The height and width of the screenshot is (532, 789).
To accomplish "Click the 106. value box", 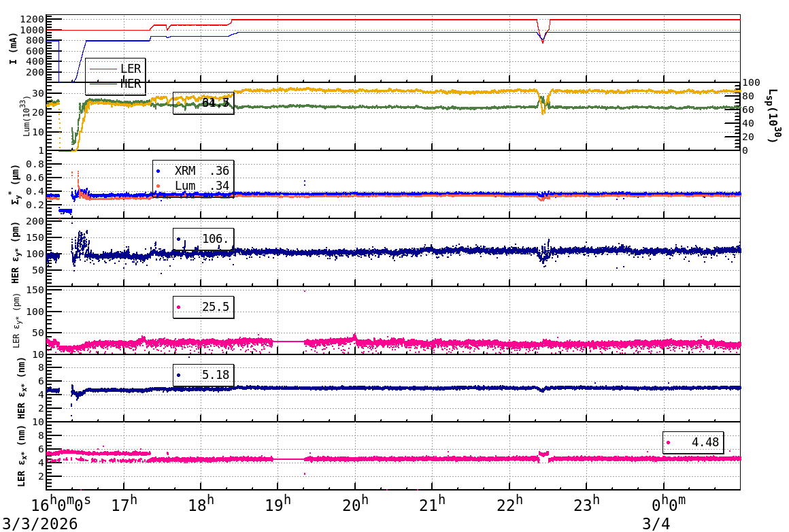I will tap(203, 239).
